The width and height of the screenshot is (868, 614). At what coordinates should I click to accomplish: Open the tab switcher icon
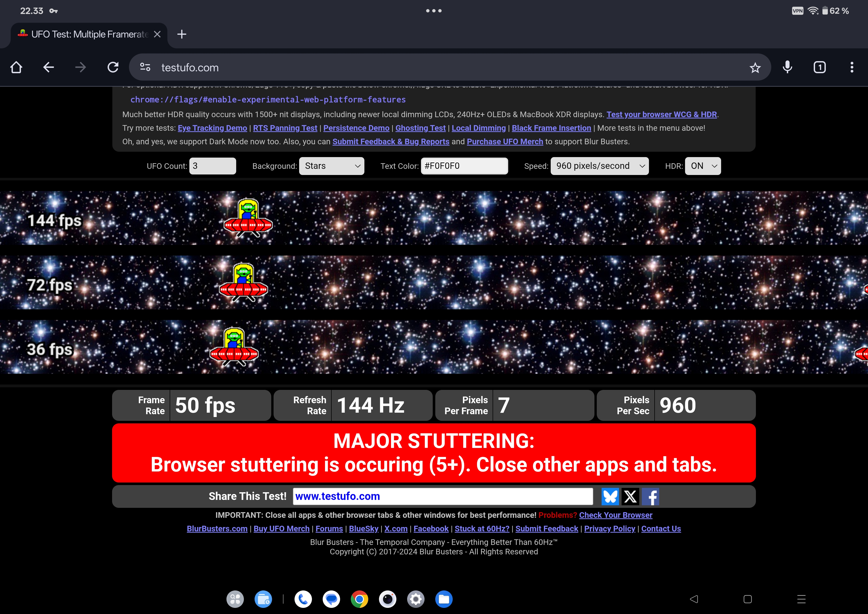820,67
